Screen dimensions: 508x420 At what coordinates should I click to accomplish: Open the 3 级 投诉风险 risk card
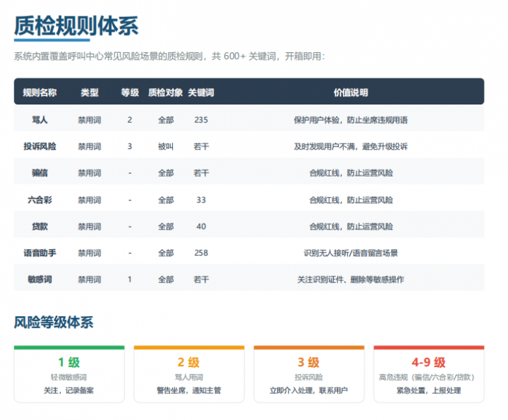click(x=309, y=374)
